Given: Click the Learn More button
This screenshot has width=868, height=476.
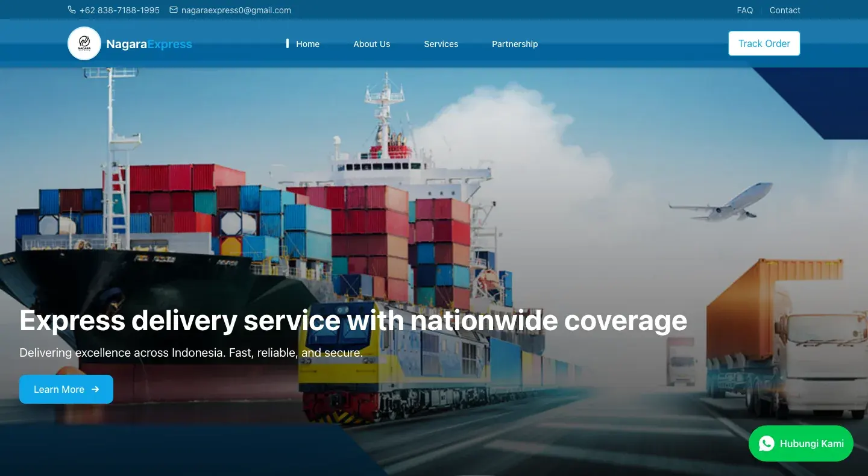Looking at the screenshot, I should pos(66,389).
